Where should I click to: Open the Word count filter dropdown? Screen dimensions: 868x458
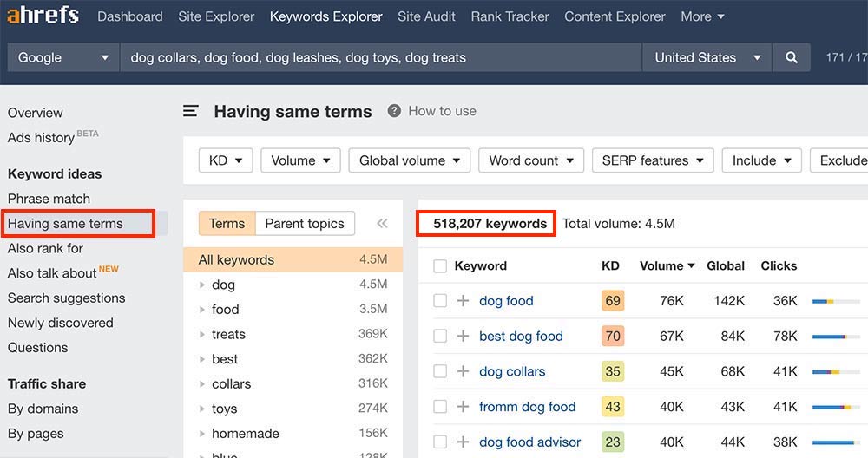click(x=531, y=160)
